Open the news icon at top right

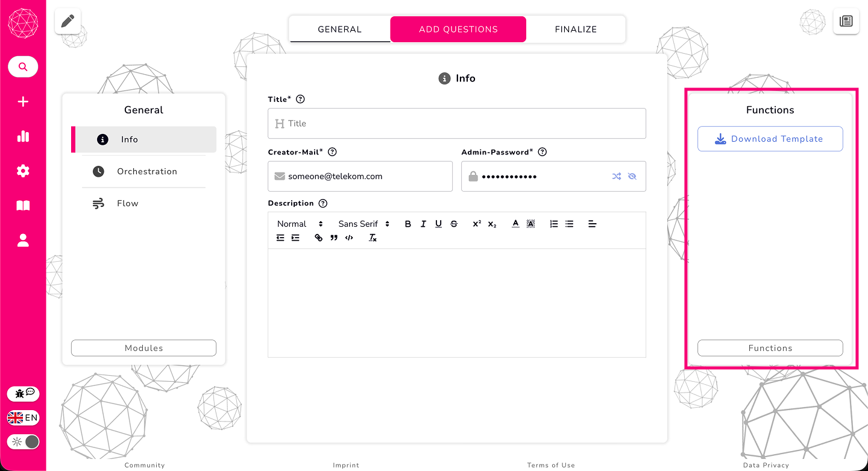tap(846, 21)
